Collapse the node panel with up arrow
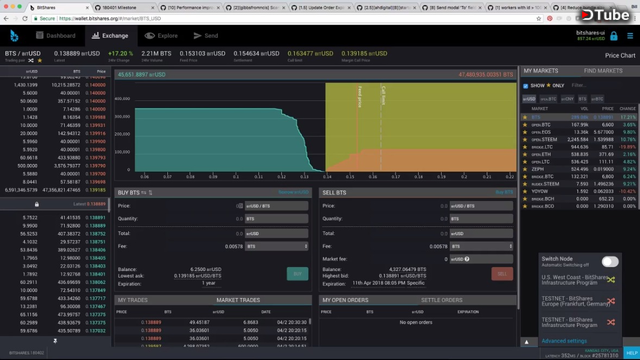 (x=527, y=342)
